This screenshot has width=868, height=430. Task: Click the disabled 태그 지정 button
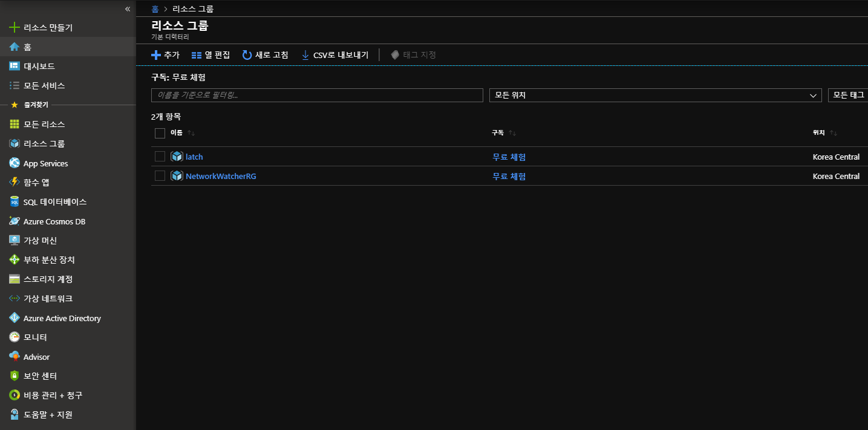(x=413, y=54)
